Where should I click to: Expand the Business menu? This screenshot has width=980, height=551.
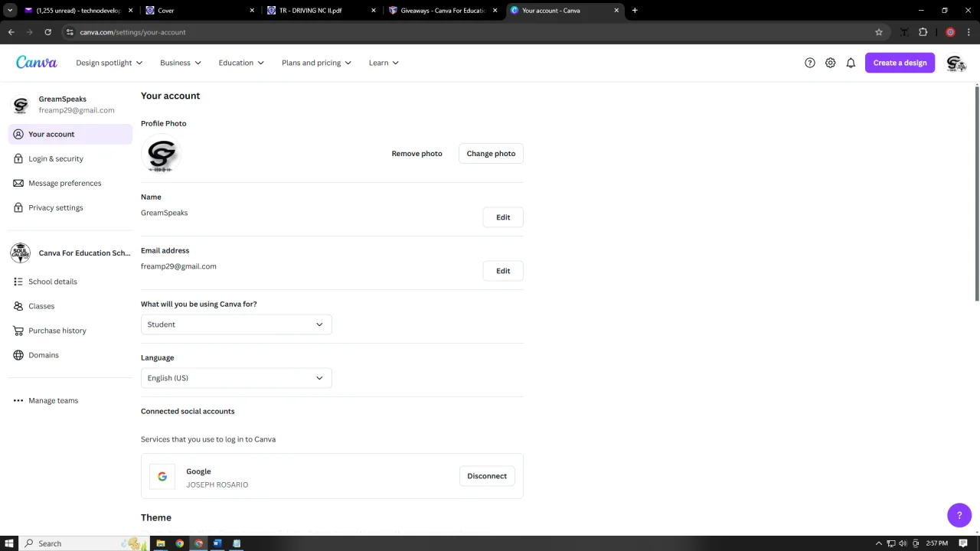click(181, 63)
